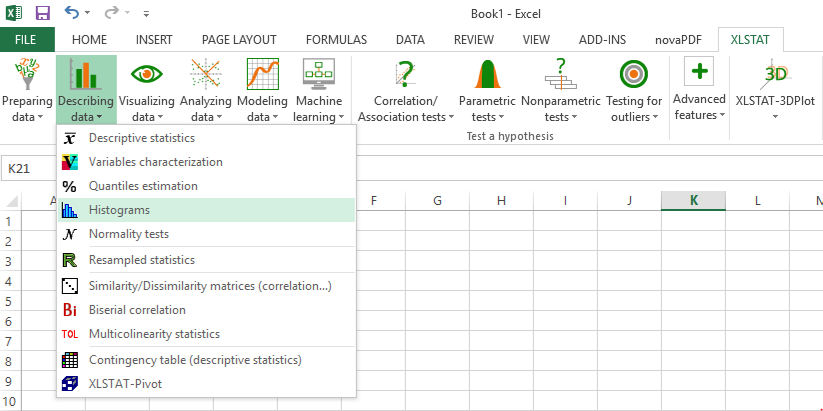823x411 pixels.
Task: Select Histograms from the menu
Action: 119,210
